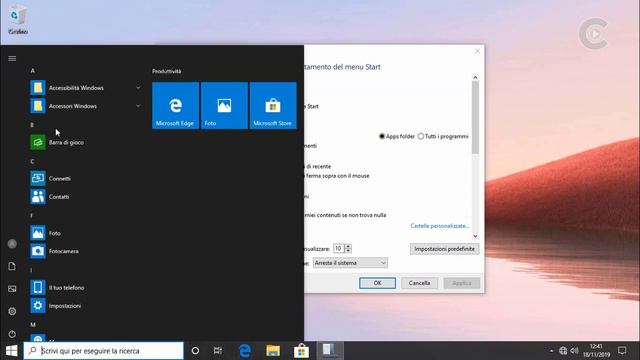Image resolution: width=640 pixels, height=360 pixels.
Task: Open the user account icon in Start sidebar
Action: 12,244
